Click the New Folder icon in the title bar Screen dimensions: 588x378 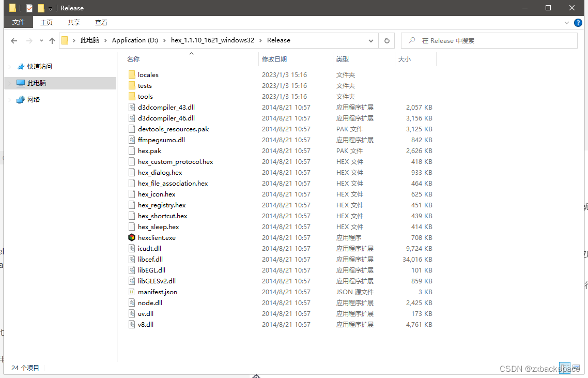coord(41,8)
